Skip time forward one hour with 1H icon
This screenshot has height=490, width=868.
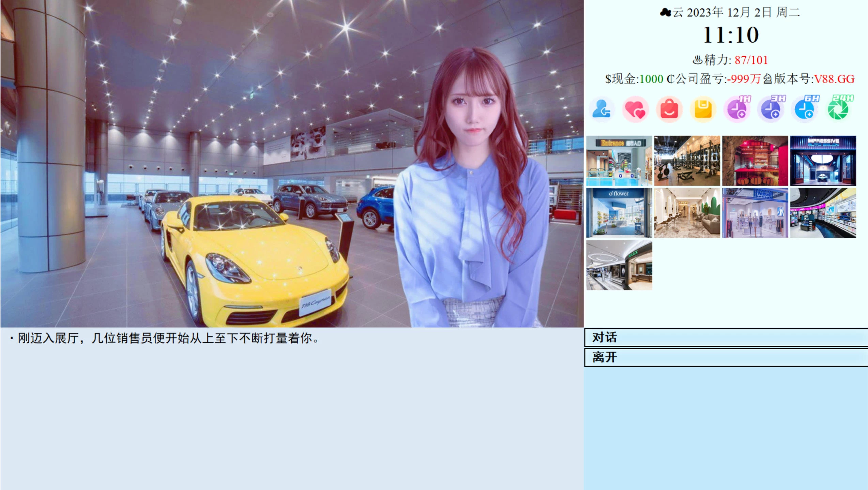(737, 109)
